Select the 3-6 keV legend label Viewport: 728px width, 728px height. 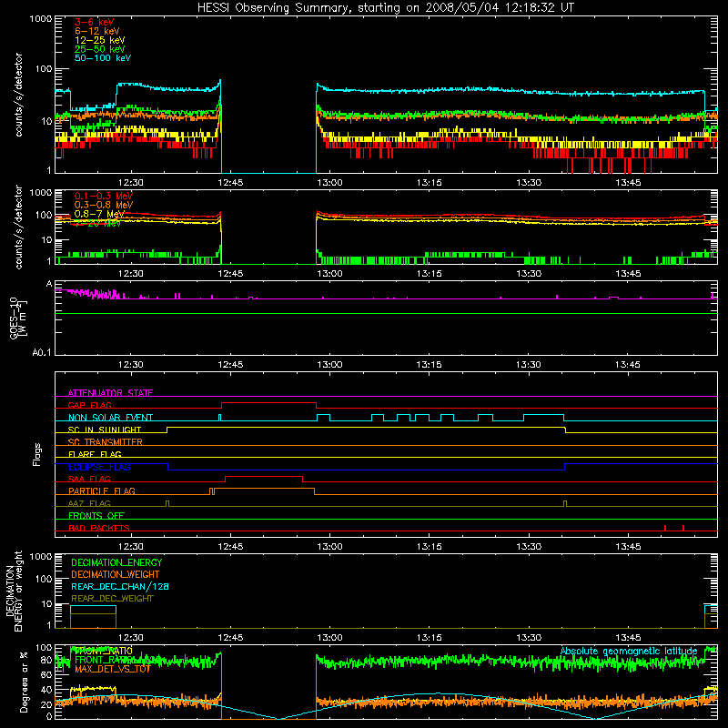95,22
